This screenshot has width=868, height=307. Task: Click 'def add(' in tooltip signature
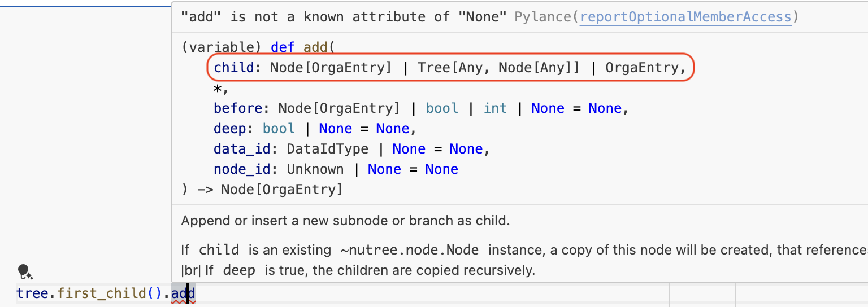point(303,47)
